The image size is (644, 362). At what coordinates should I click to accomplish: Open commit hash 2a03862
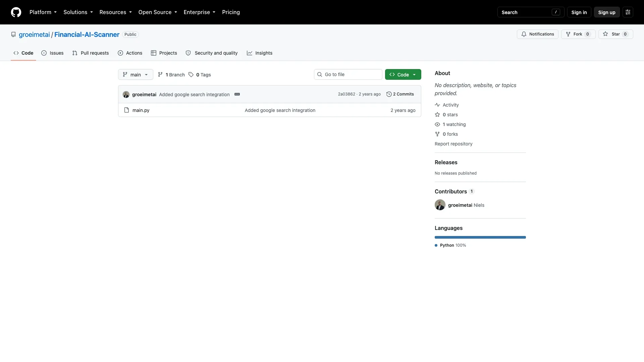(x=346, y=94)
